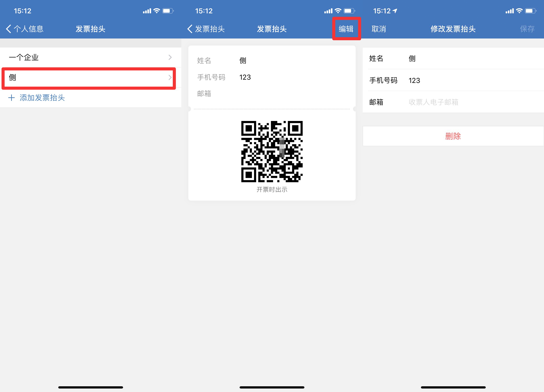The width and height of the screenshot is (544, 392).
Task: Tap the 修改发票抬头 screen title
Action: pos(453,29)
